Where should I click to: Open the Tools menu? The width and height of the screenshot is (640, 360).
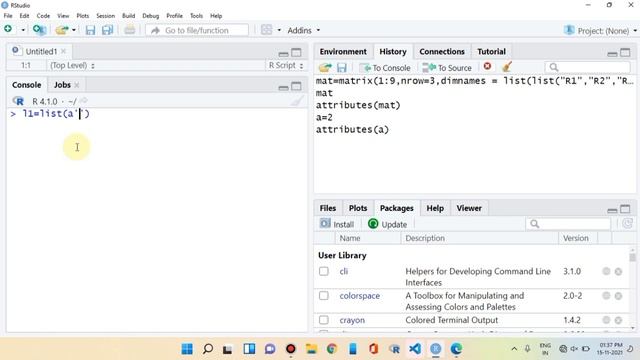[x=196, y=16]
